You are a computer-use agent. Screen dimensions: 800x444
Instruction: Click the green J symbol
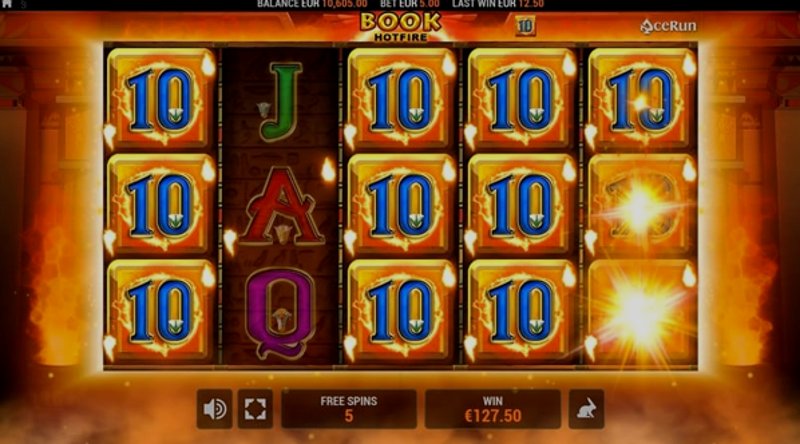point(282,101)
